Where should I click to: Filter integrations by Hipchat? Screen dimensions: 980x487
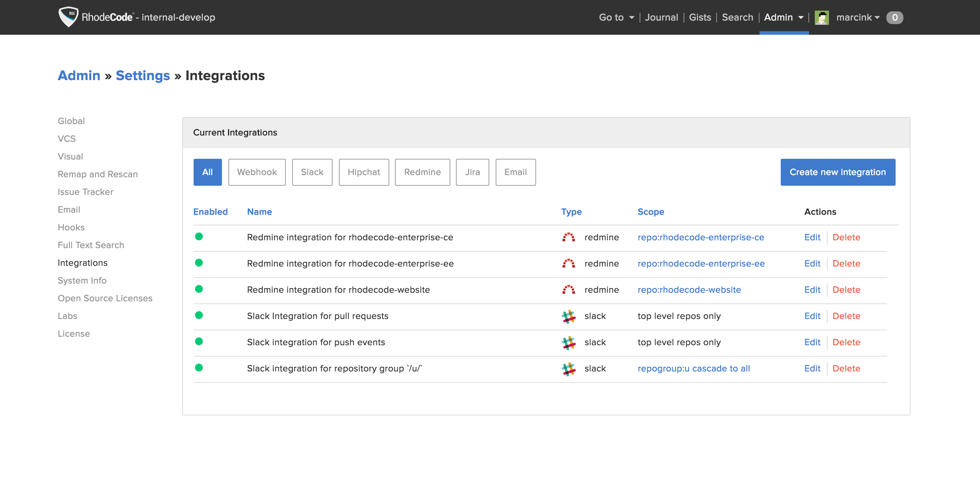364,172
